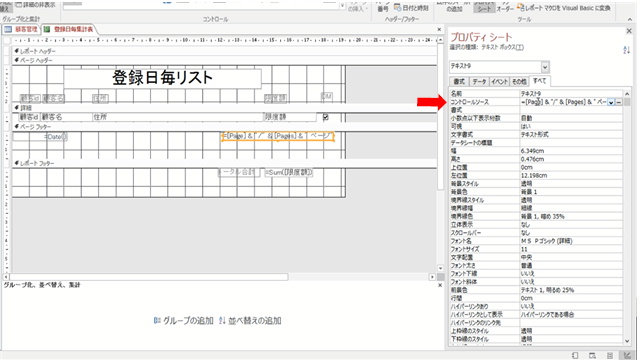Click the 文字配置 property value 中央
Image resolution: width=640 pixels, height=360 pixels.
tap(571, 258)
